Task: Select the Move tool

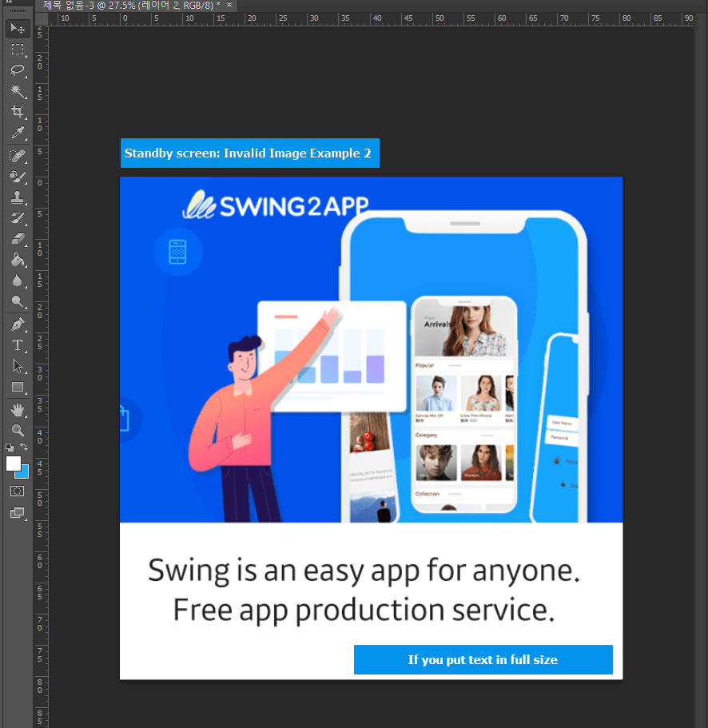Action: click(18, 29)
